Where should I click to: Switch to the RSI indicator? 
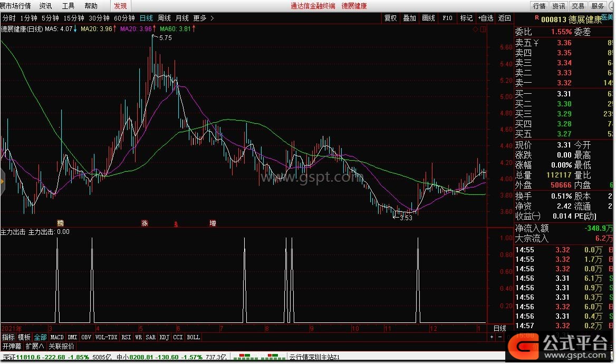pyautogui.click(x=126, y=337)
